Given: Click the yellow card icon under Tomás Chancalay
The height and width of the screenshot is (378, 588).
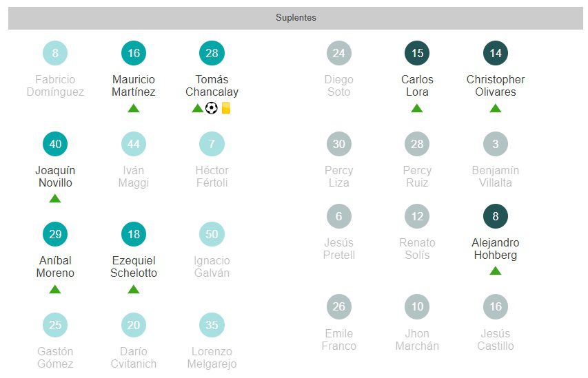Looking at the screenshot, I should click(x=225, y=108).
